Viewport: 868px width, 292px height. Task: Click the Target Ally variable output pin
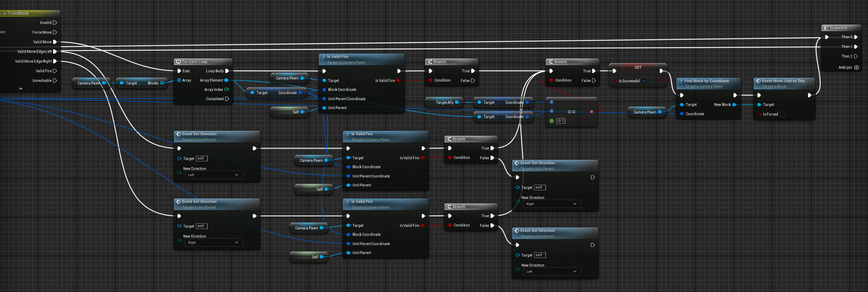(457, 102)
